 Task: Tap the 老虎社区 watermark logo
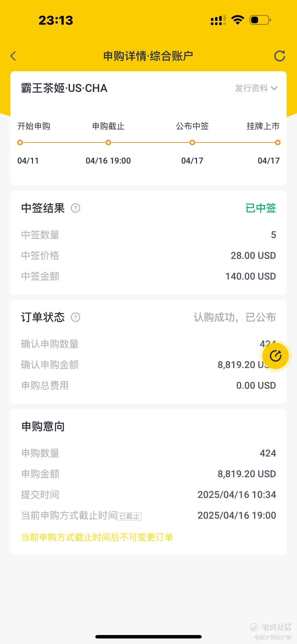[271, 626]
